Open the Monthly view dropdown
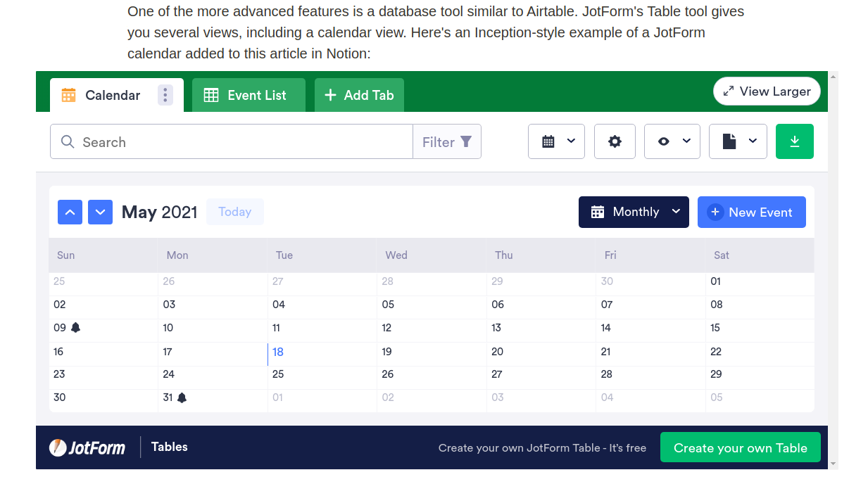 pos(634,212)
